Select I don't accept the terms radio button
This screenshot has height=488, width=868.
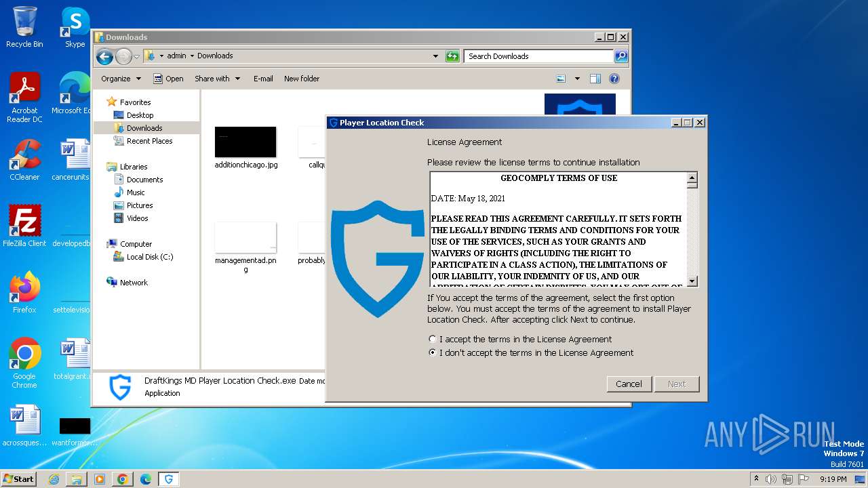coord(433,352)
